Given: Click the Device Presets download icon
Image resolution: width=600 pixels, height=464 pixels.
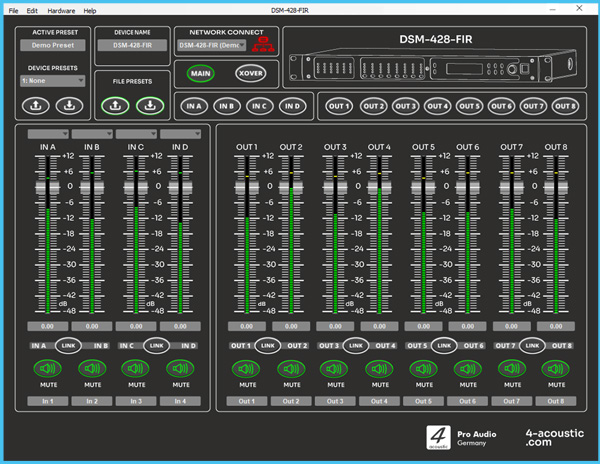Looking at the screenshot, I should (69, 104).
